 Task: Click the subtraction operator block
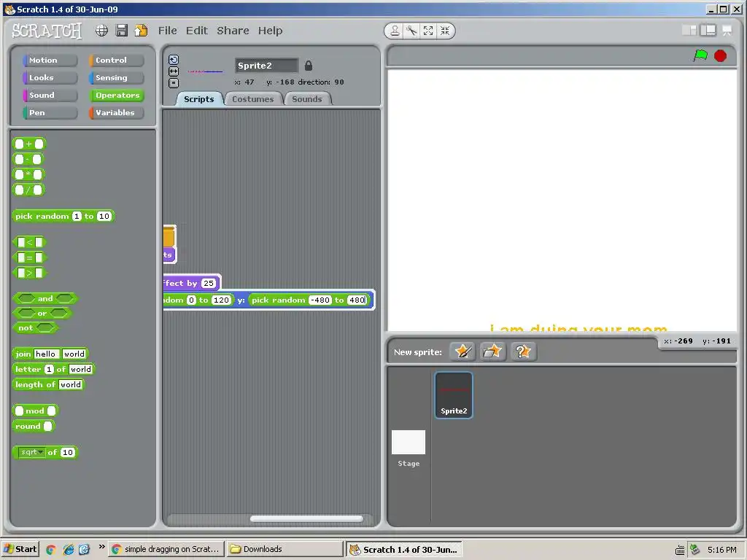point(28,159)
